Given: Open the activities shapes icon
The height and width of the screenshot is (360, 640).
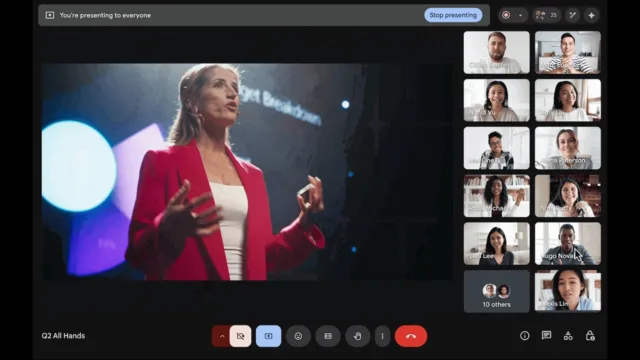Looking at the screenshot, I should click(568, 336).
